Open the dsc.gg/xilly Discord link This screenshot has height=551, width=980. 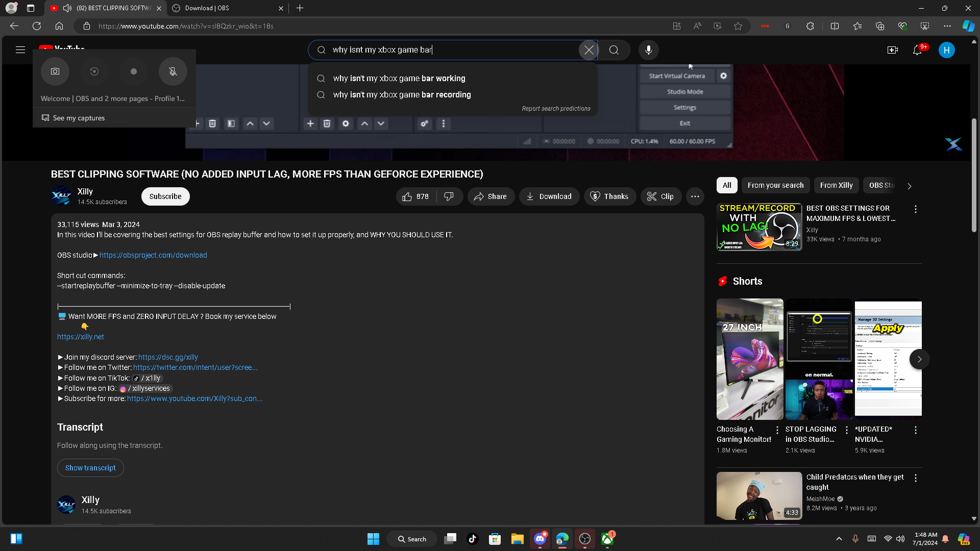click(168, 357)
